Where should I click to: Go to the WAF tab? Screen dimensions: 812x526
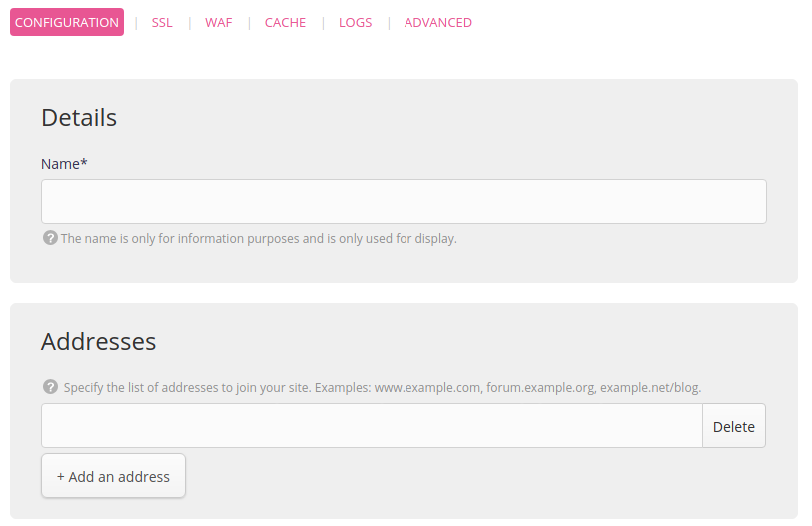(218, 22)
